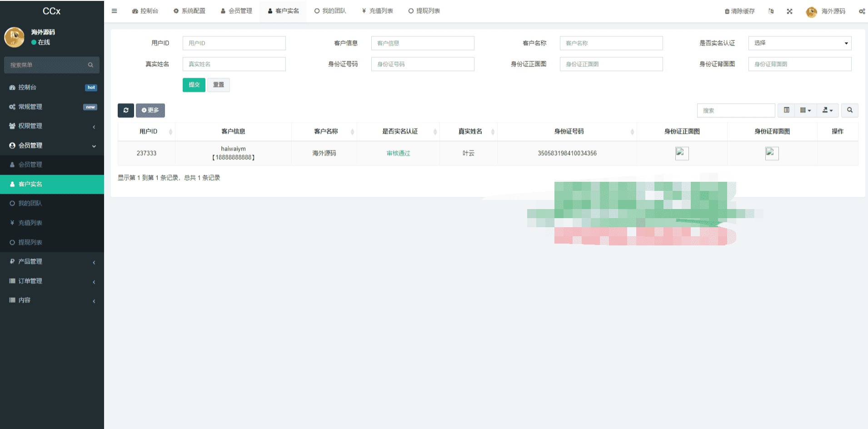The width and height of the screenshot is (868, 429).
Task: Open the column visibility dropdown
Action: point(805,110)
